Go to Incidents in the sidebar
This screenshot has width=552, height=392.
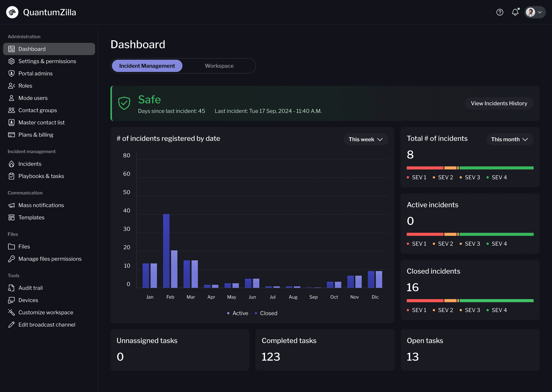click(30, 164)
